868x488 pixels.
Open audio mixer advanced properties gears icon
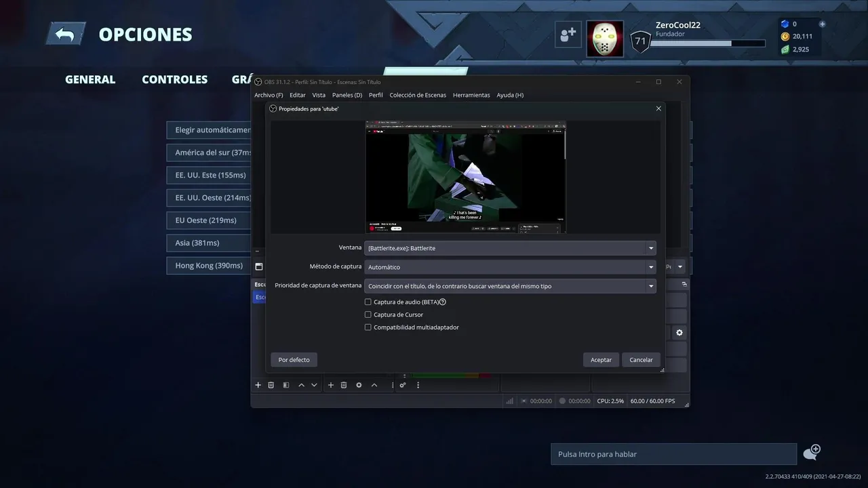(403, 385)
